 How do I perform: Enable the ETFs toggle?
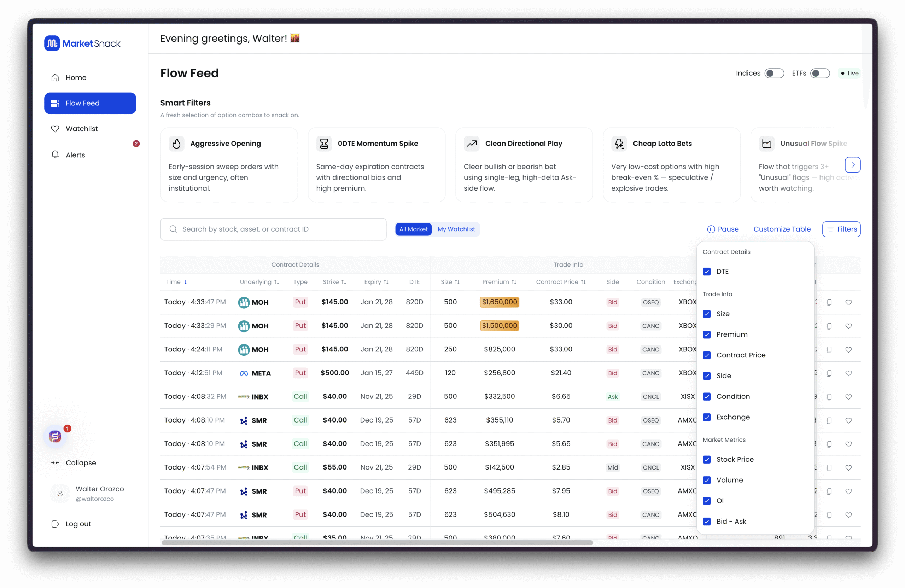[x=819, y=74]
